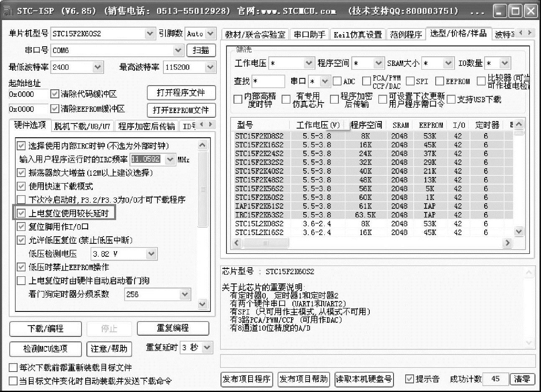Screen dimensions: 541x392
Task: Check the EEPROM filter checkbox
Action: click(x=439, y=81)
